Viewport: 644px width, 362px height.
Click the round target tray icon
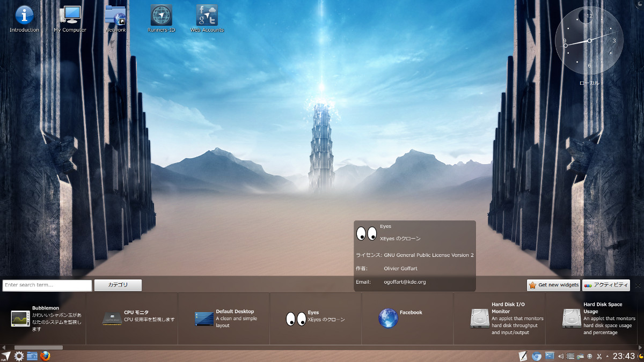coord(590,356)
